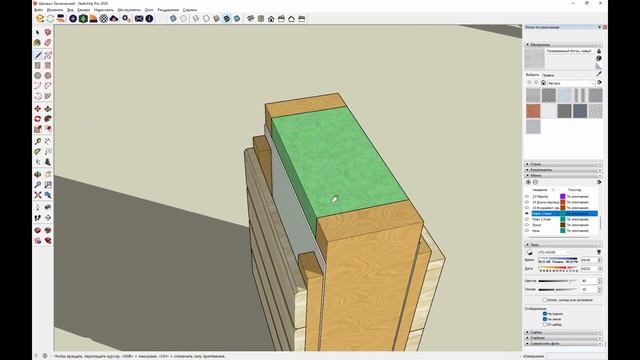Click the Zoom Extents tool
Image resolution: width=640 pixels, height=360 pixels.
[38, 195]
